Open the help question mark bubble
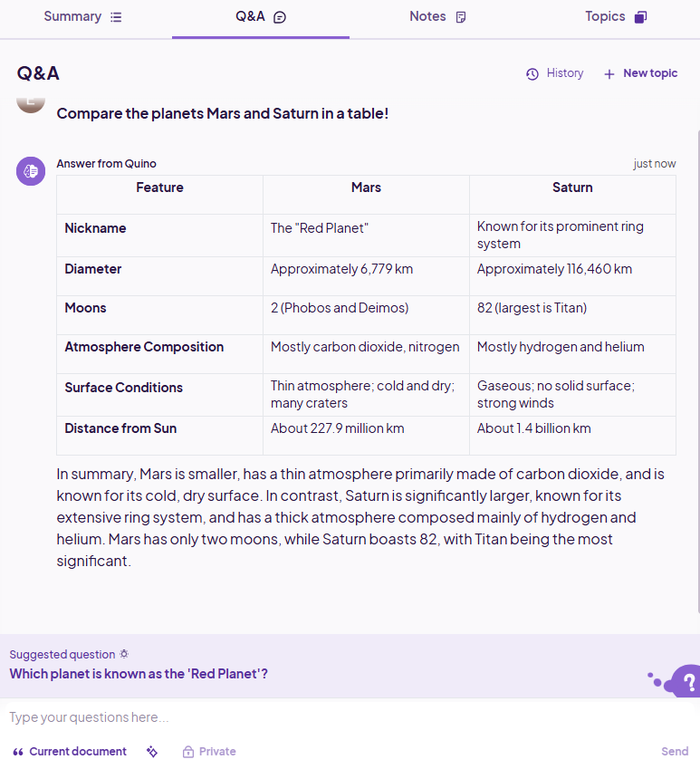 [687, 680]
